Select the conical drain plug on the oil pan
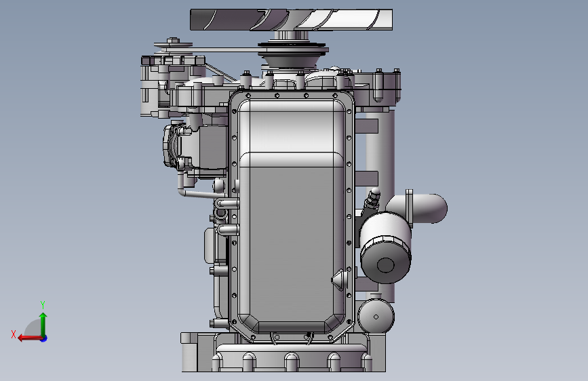 pyautogui.click(x=339, y=280)
